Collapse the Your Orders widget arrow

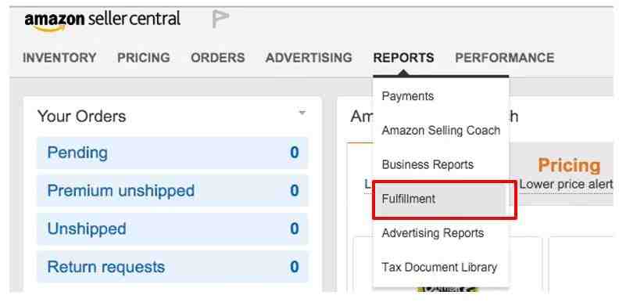coord(302,112)
